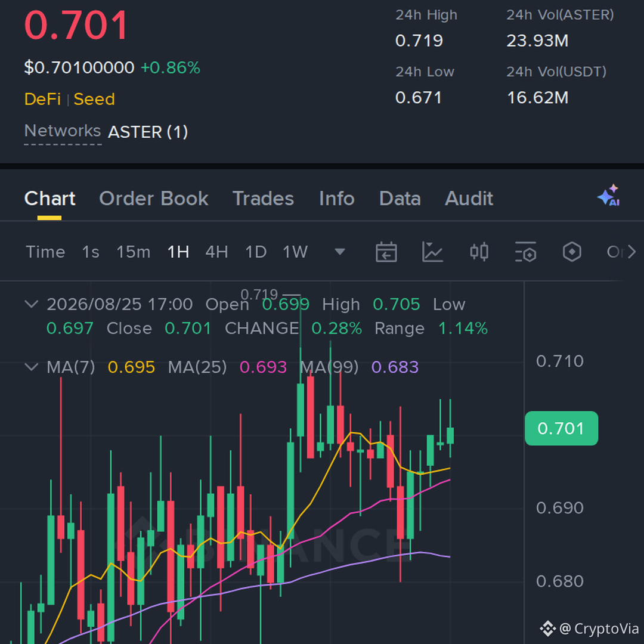Open the technical indicators line-chart icon
The image size is (644, 644).
(432, 252)
